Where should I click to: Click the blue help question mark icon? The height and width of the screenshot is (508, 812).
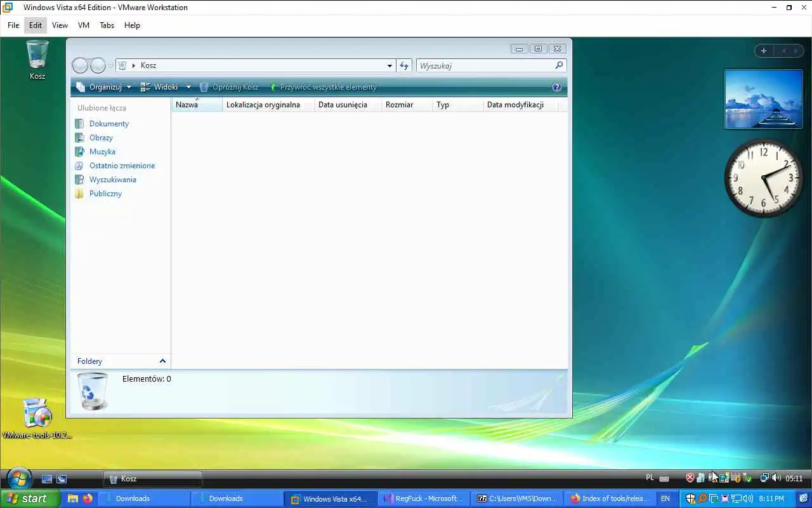[x=557, y=87]
